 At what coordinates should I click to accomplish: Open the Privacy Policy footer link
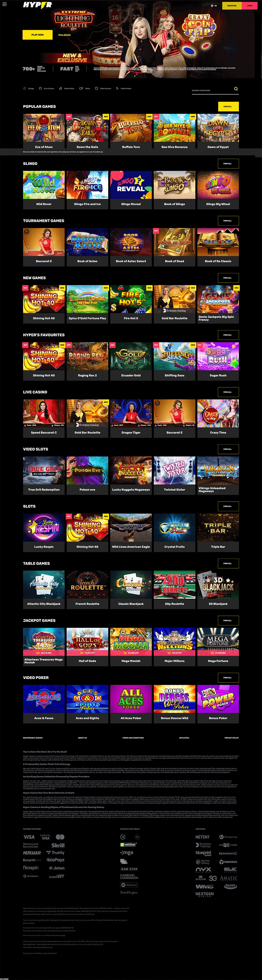tap(232, 738)
